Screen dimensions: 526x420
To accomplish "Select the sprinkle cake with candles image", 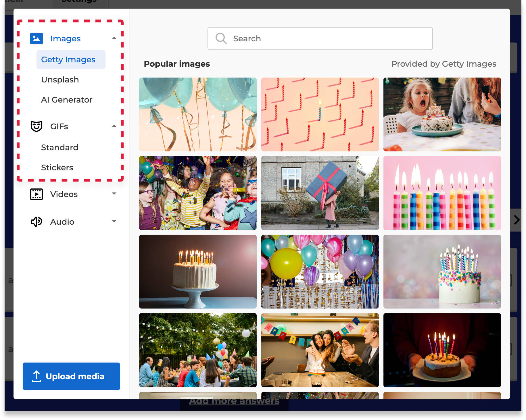I will [442, 272].
